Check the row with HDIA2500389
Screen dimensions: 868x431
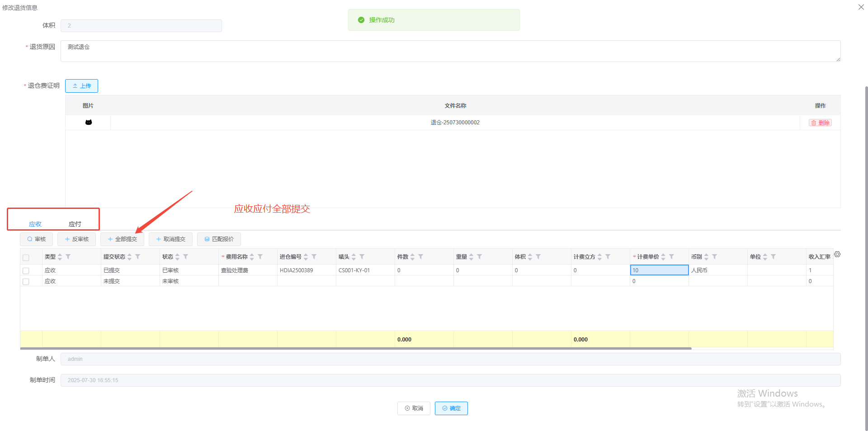[26, 270]
